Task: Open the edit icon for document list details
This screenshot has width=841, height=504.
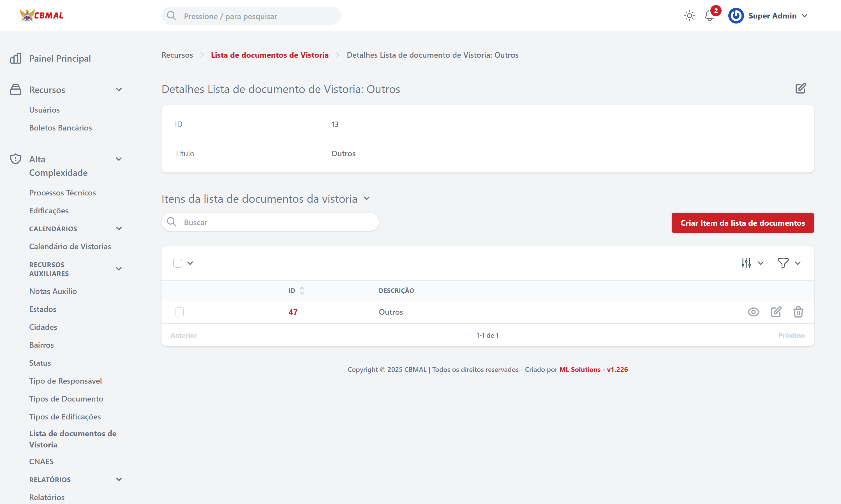Action: click(x=801, y=88)
